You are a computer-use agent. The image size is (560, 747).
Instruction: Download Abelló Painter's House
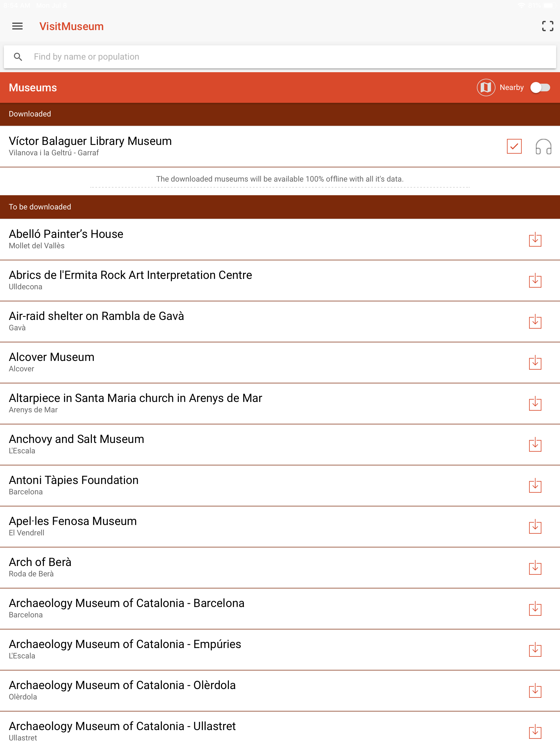(x=535, y=240)
